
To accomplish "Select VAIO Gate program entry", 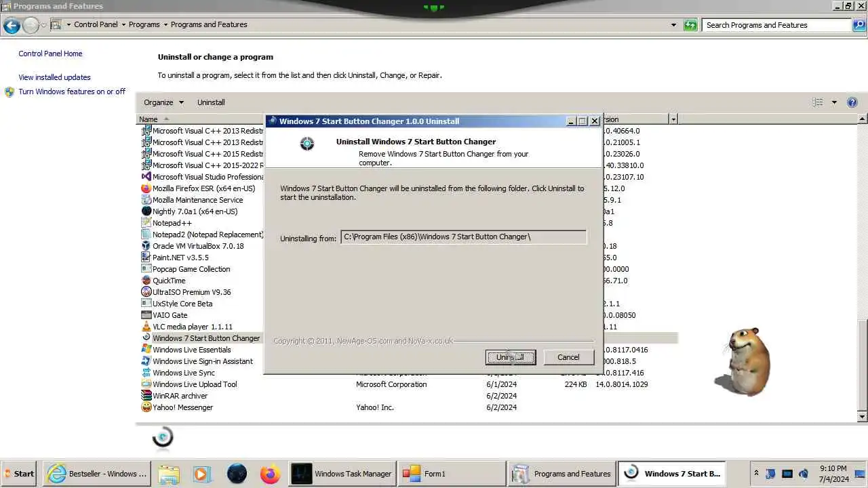I will tap(170, 315).
